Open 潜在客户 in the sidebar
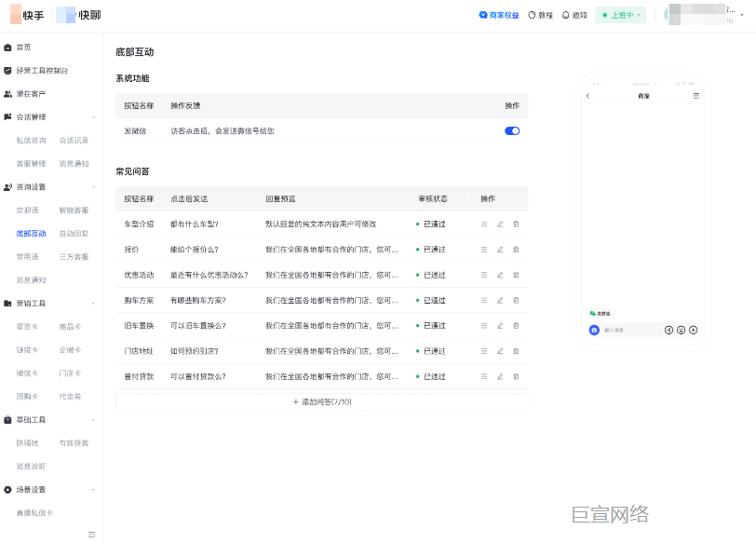 [31, 94]
